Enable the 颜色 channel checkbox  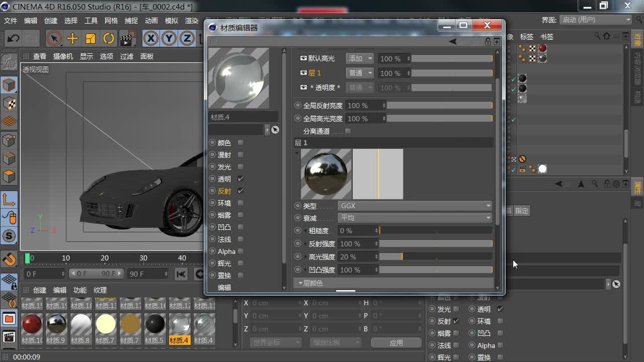[240, 143]
